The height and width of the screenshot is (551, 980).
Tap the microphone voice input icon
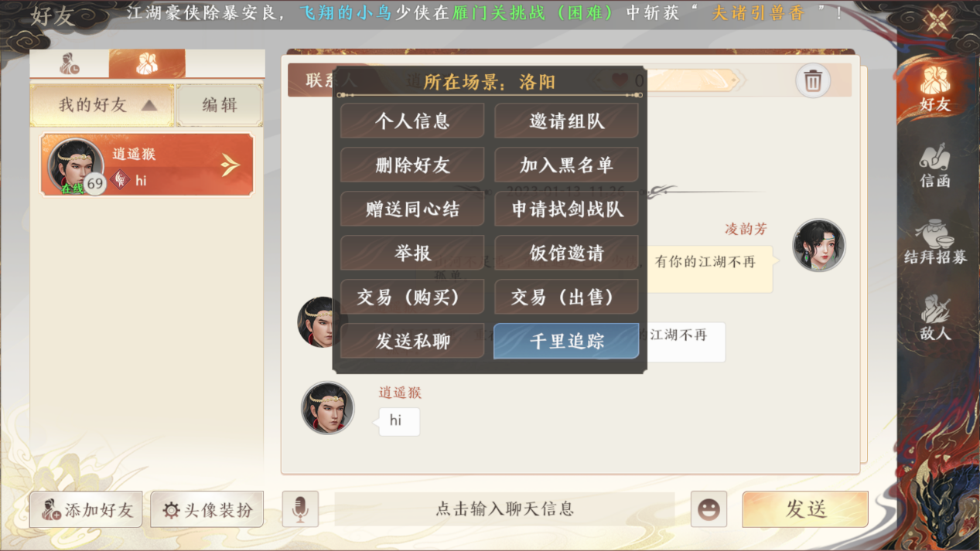pyautogui.click(x=300, y=509)
